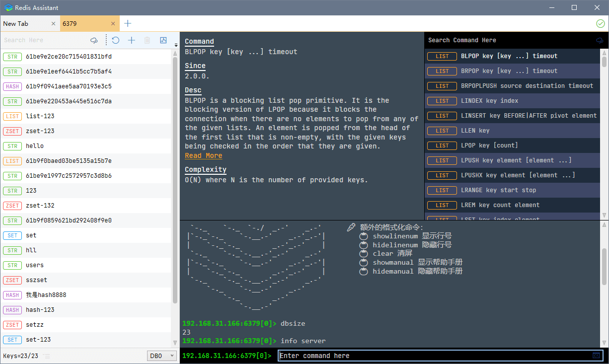Select the key named 123
The image size is (609, 364).
85,191
